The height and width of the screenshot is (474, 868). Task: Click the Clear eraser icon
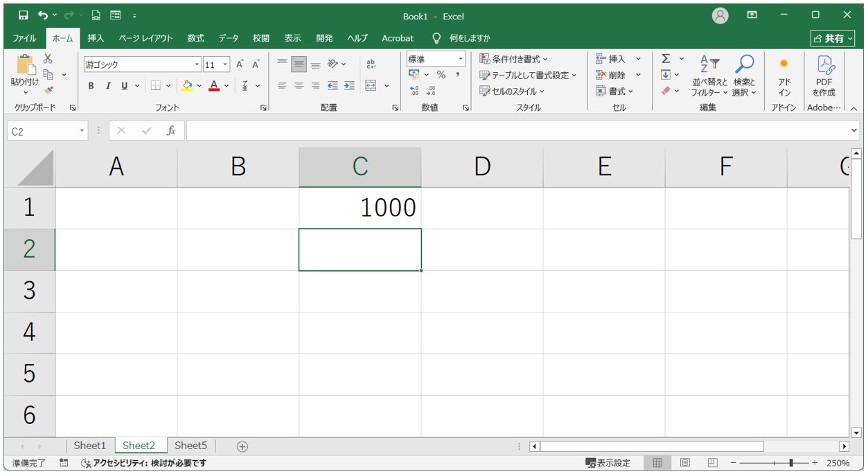point(666,91)
